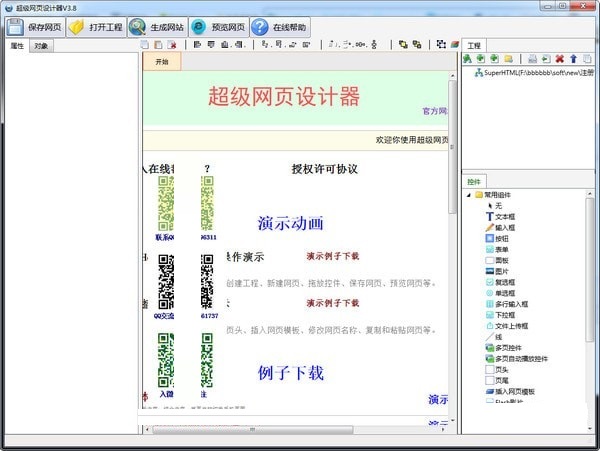Pick the 输入框 input control icon
Screen dimensions: 600x451
[490, 228]
